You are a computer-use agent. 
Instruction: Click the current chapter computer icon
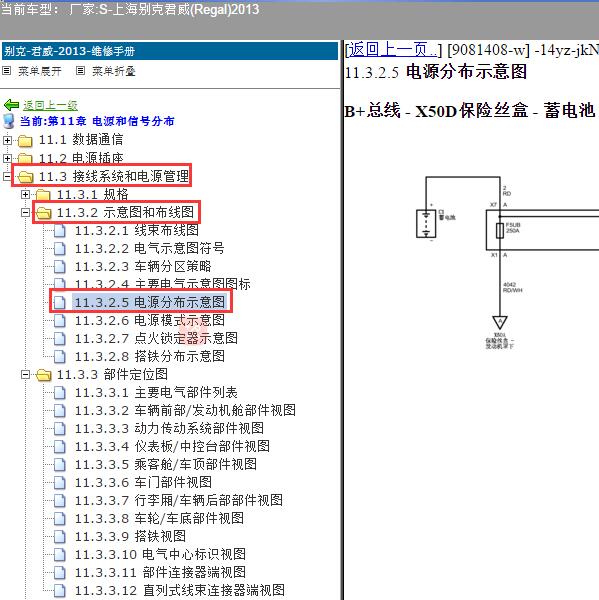tap(9, 121)
